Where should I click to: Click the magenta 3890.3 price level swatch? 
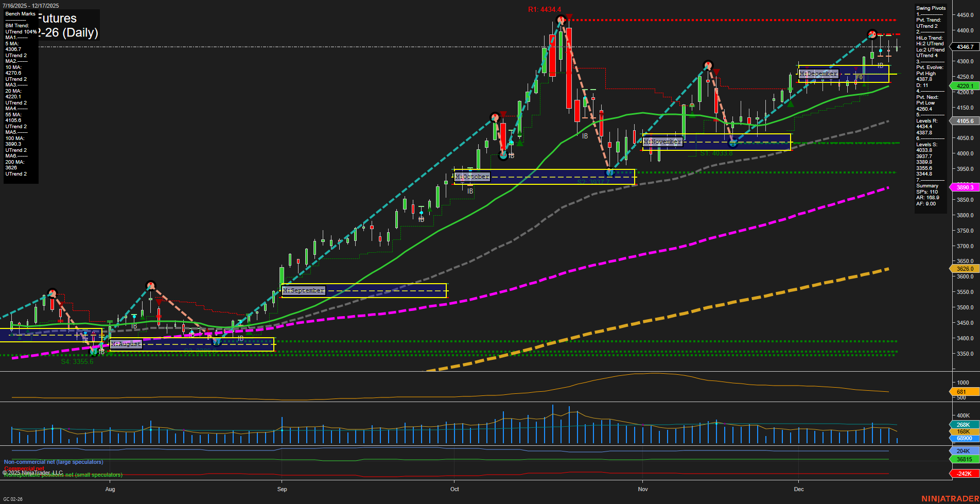click(965, 187)
